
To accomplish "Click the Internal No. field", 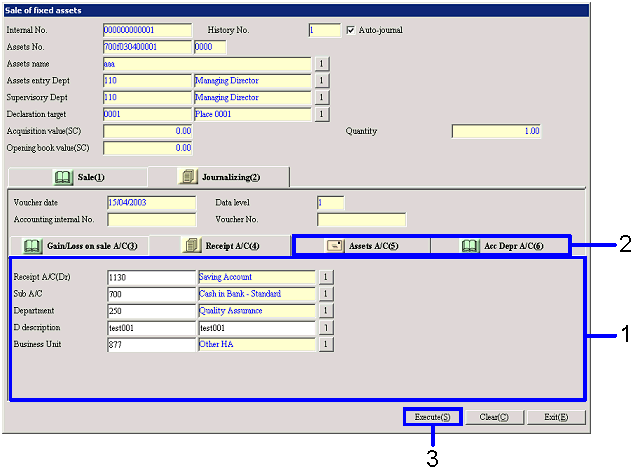I will [148, 30].
